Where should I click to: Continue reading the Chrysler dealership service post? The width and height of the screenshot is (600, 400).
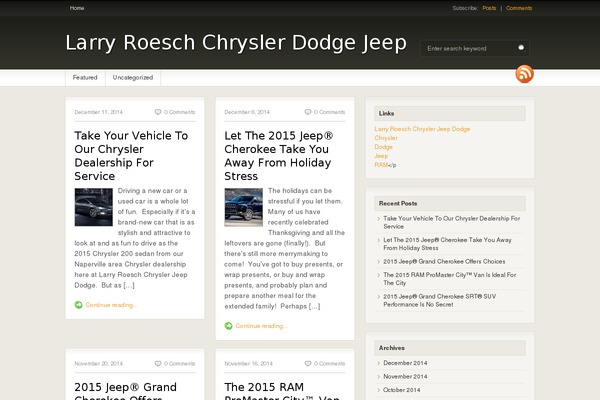point(111,305)
